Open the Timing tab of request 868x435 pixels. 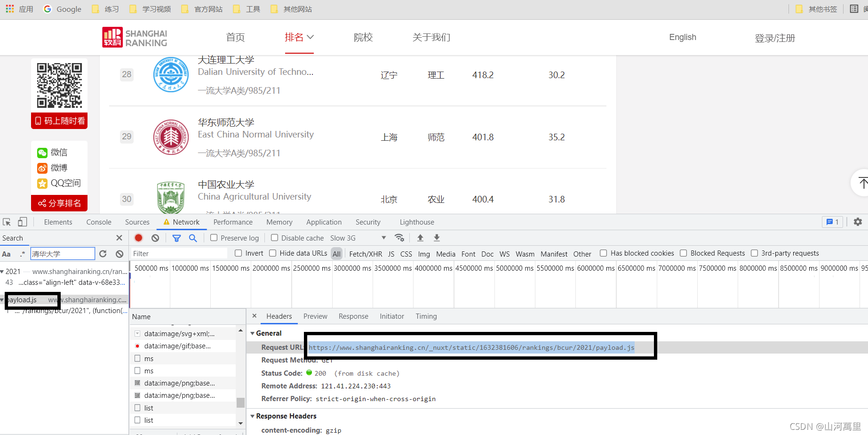[x=426, y=316]
